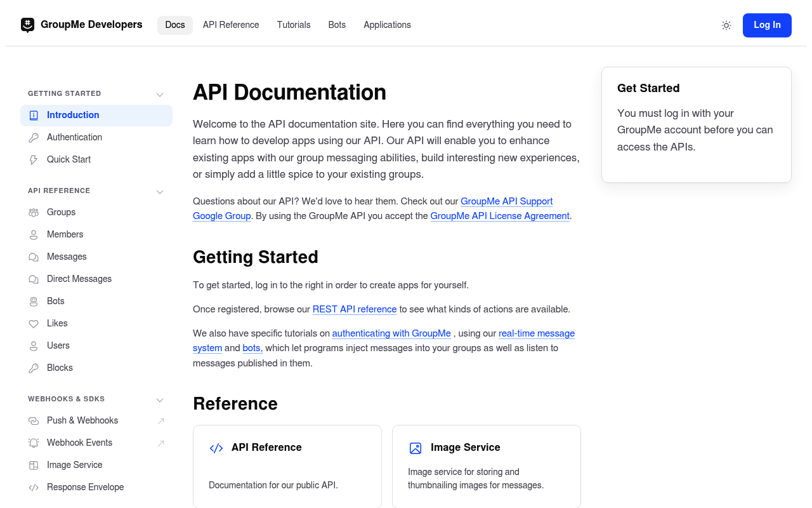Click the Image Service sidebar icon
Viewport: 812px width, 508px height.
coord(34,465)
